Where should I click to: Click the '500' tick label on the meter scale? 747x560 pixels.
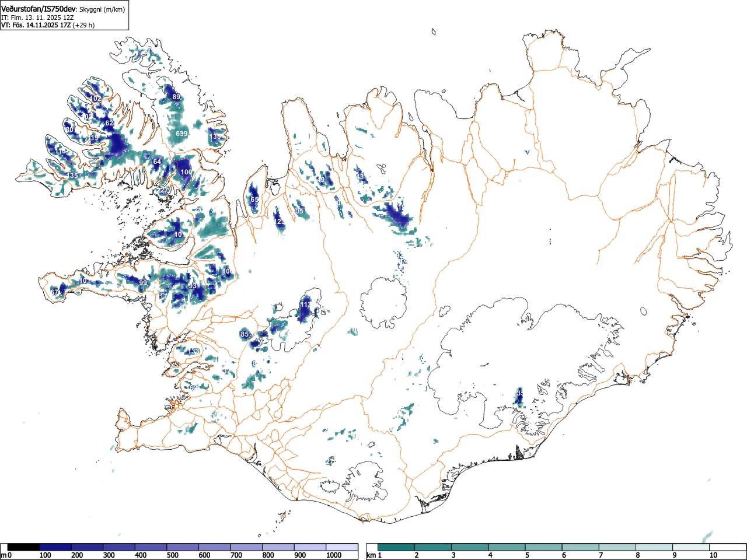172,555
